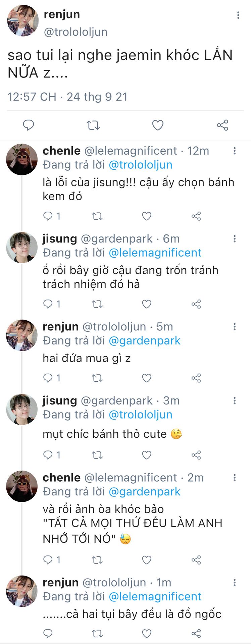Open @gardenpark mention in chenle's 2m reply
Image resolution: width=251 pixels, height=644 pixels.
click(x=145, y=492)
